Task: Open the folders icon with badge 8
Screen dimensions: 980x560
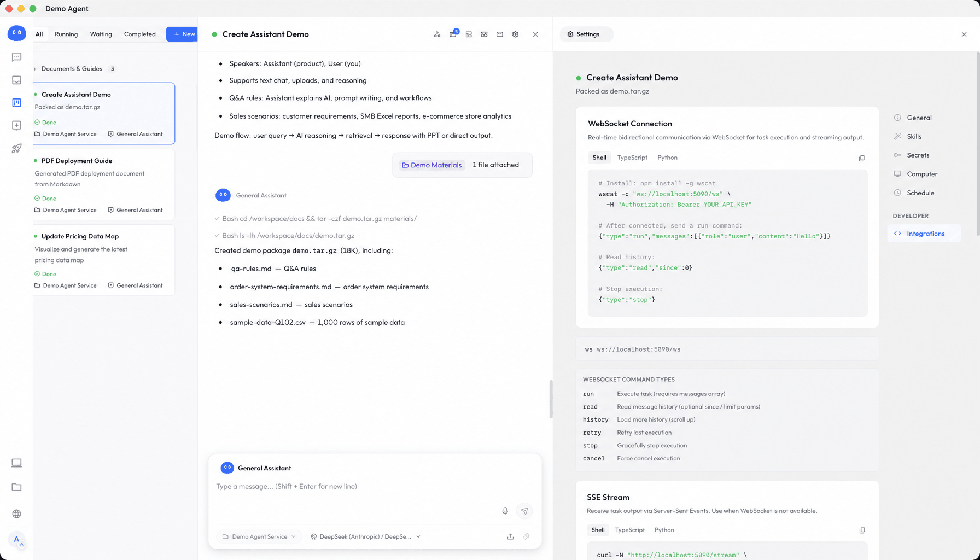Action: (453, 34)
